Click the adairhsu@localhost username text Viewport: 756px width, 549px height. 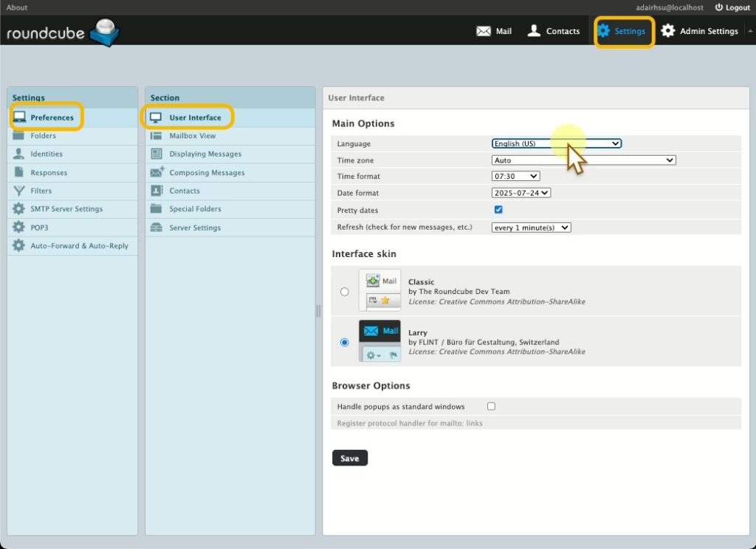pyautogui.click(x=669, y=7)
